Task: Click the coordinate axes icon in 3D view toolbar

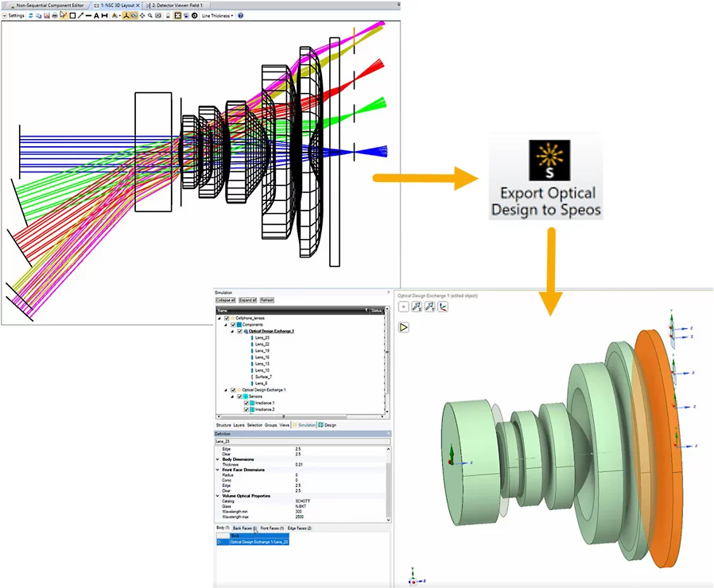Action: (443, 307)
